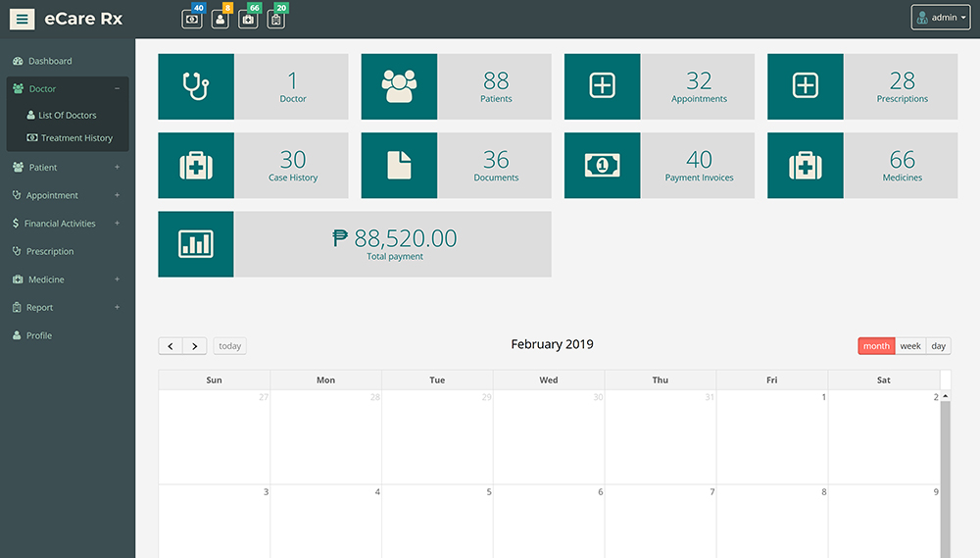980x558 pixels.
Task: Click the bar chart icon on Total payment tile
Action: [196, 244]
